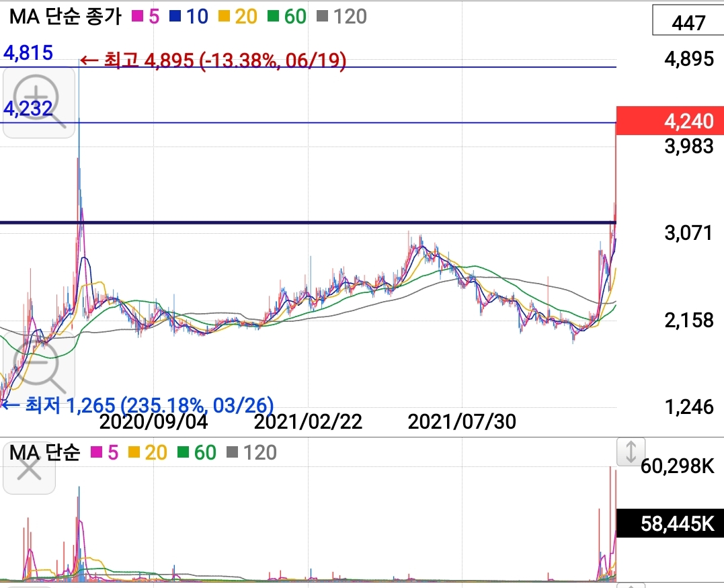Open the 'MA 단순' volume indicator label
The width and height of the screenshot is (724, 588).
(44, 452)
